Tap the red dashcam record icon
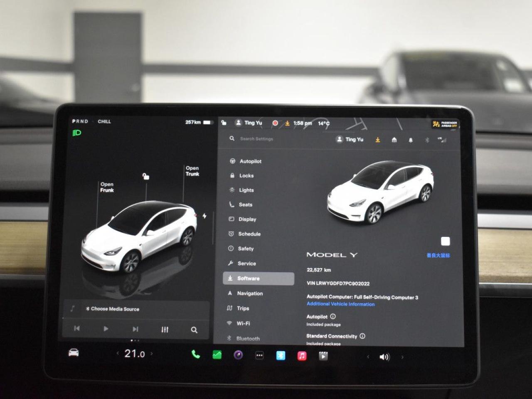 coord(275,123)
